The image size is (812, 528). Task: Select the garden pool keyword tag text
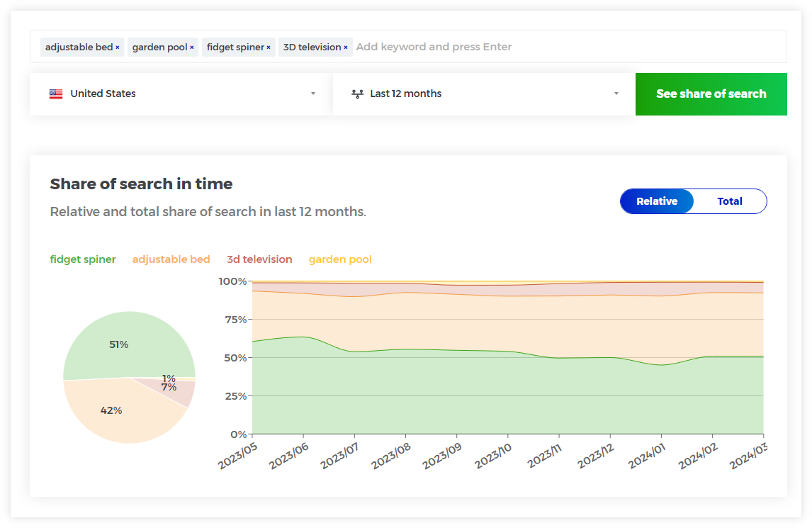[x=159, y=47]
